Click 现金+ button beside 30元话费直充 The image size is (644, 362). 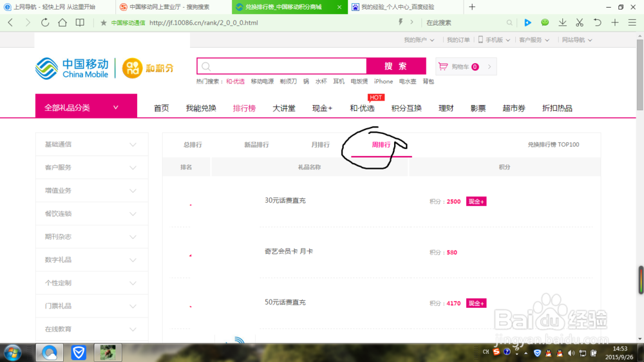[476, 202]
